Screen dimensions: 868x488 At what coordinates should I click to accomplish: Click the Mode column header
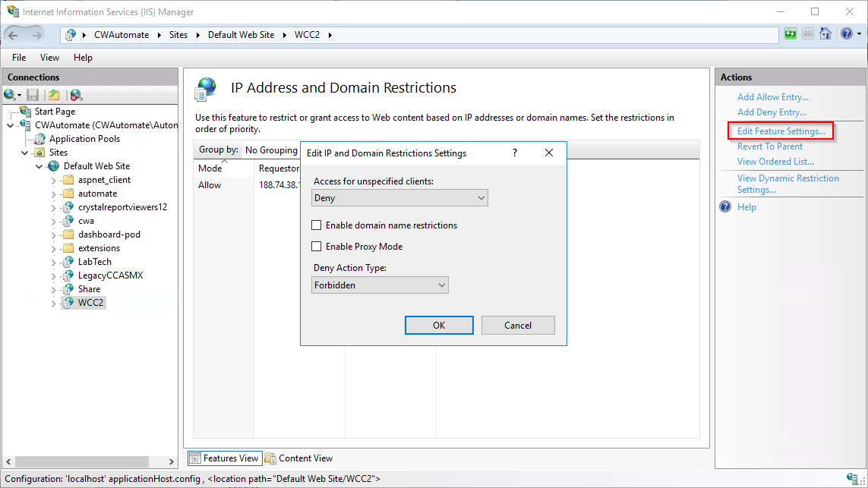pyautogui.click(x=223, y=168)
